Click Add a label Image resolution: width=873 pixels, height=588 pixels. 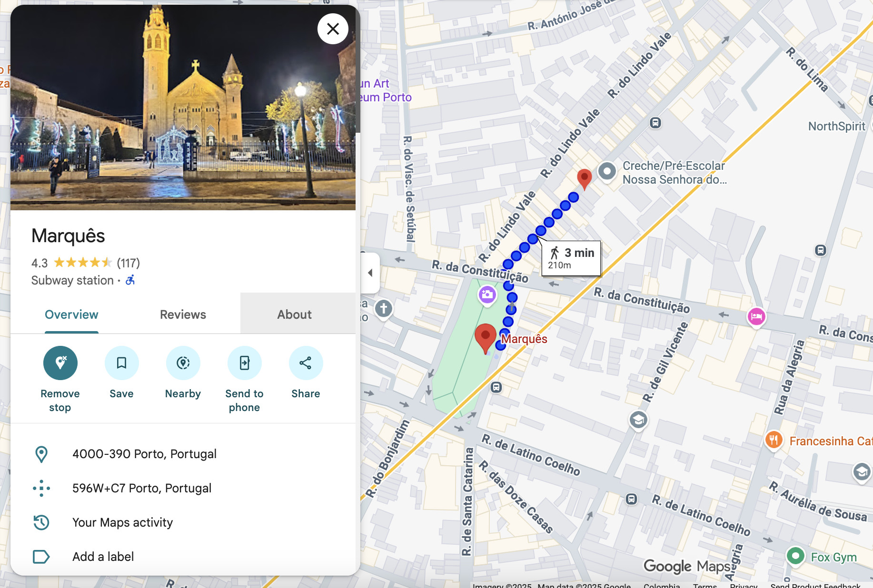pyautogui.click(x=103, y=557)
